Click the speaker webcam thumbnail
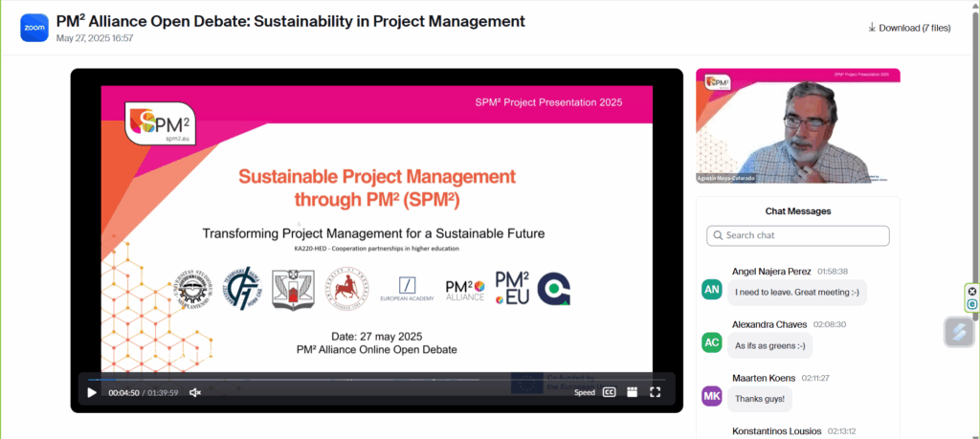This screenshot has width=980, height=439. [x=798, y=125]
